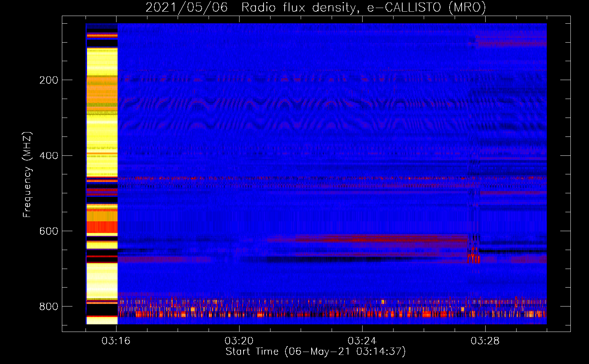Click the bright yellow calibration strip at left
This screenshot has width=589, height=364.
102,174
